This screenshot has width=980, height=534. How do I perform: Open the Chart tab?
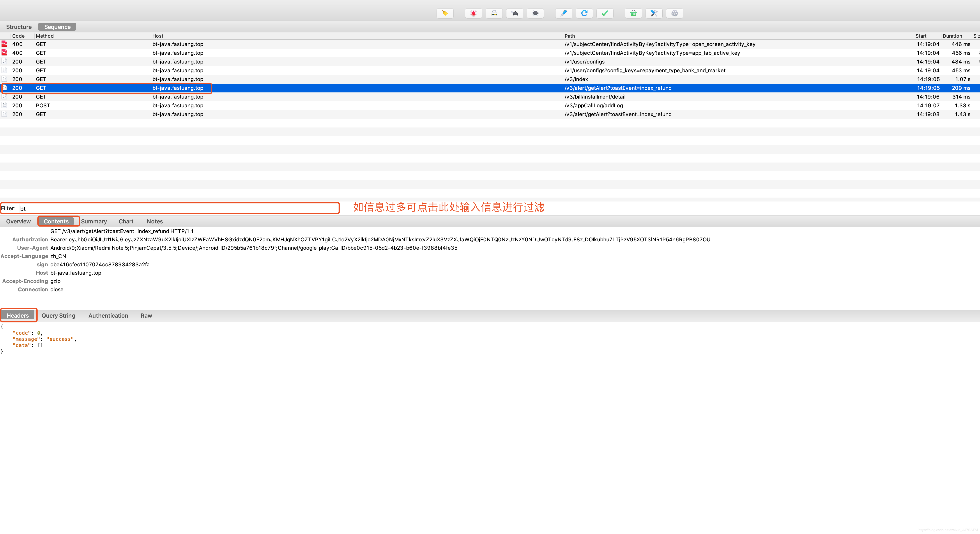[126, 221]
